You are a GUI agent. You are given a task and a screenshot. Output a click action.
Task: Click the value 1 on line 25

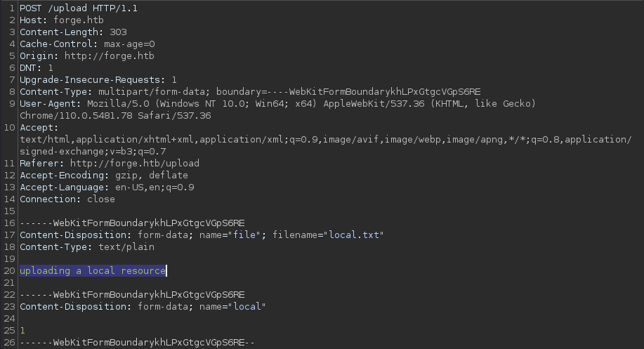[22, 331]
